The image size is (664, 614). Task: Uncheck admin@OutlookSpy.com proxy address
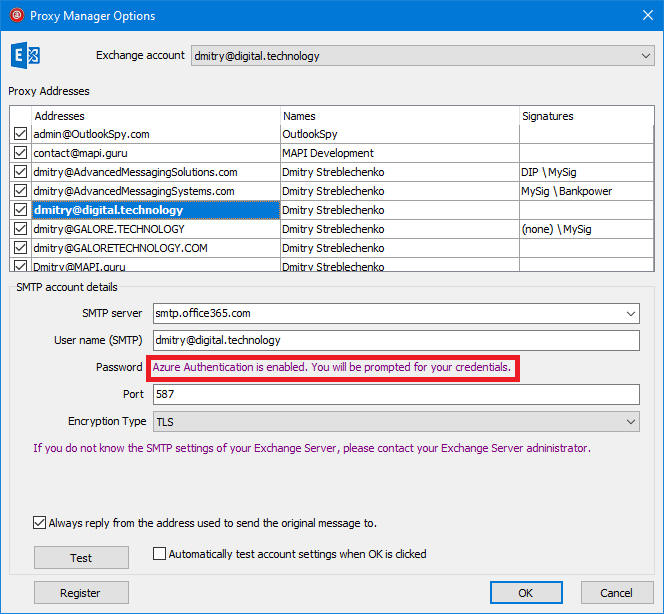tap(20, 134)
